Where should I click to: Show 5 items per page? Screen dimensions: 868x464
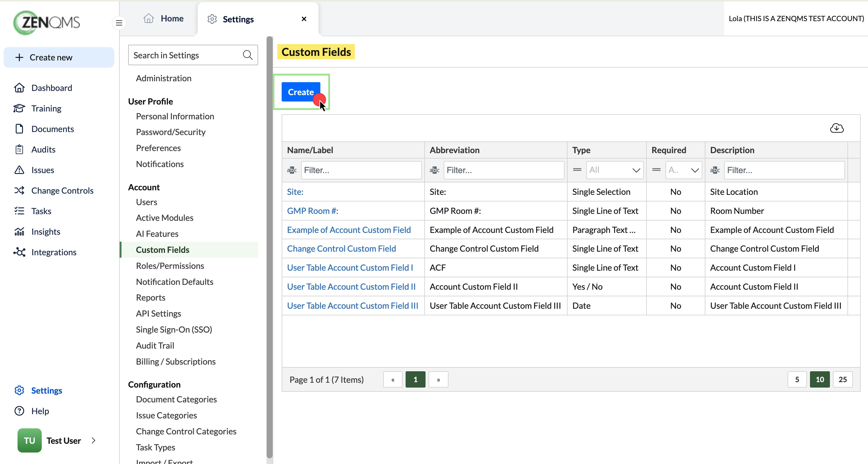pyautogui.click(x=797, y=379)
